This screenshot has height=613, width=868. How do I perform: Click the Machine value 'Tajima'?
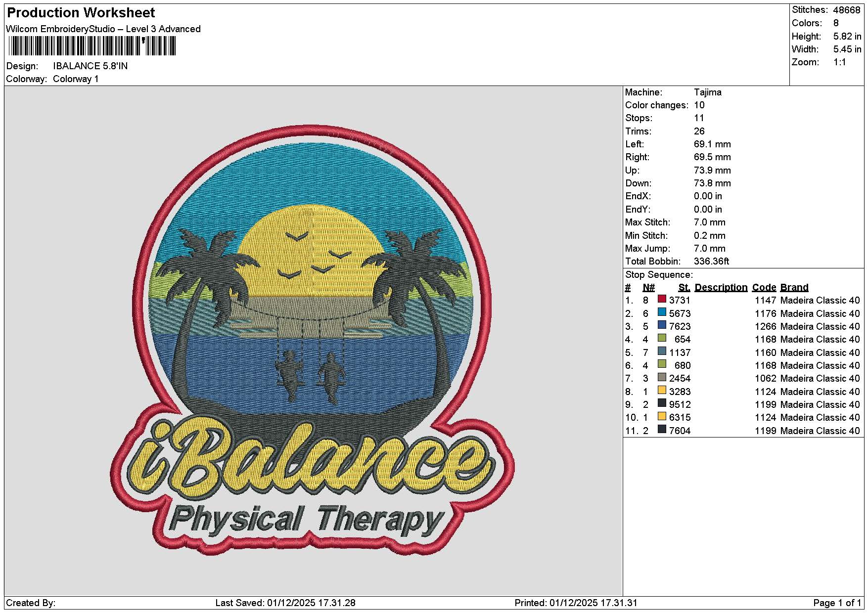point(708,92)
